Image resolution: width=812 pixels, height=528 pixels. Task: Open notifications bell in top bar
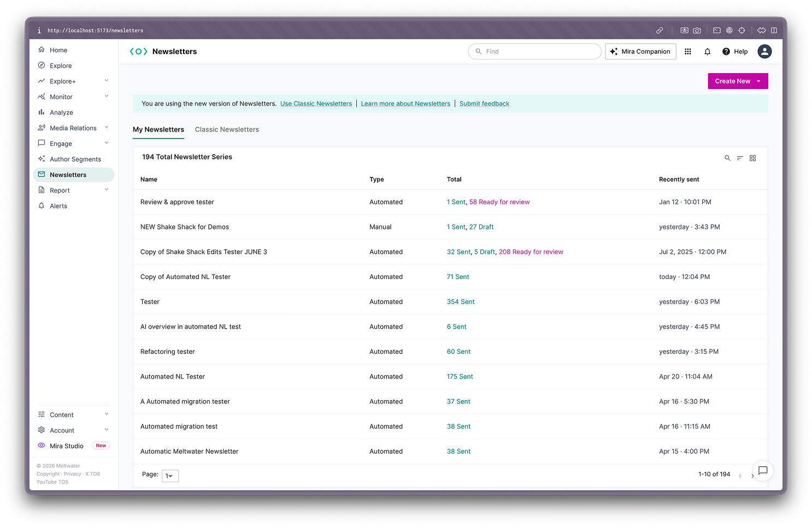708,51
